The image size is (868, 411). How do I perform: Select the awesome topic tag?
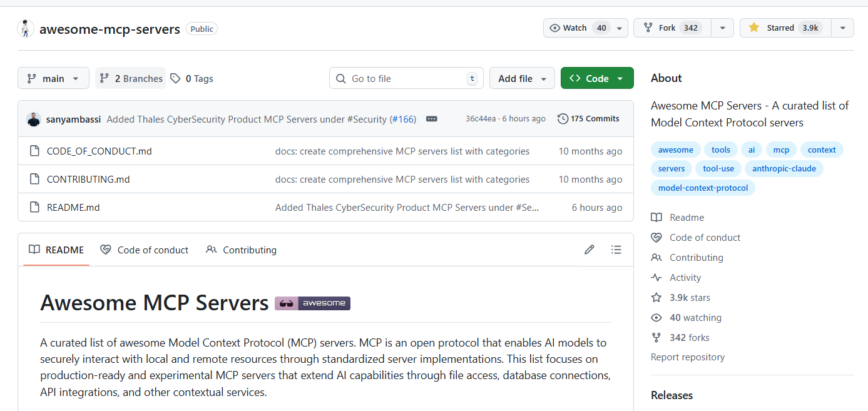pyautogui.click(x=675, y=150)
